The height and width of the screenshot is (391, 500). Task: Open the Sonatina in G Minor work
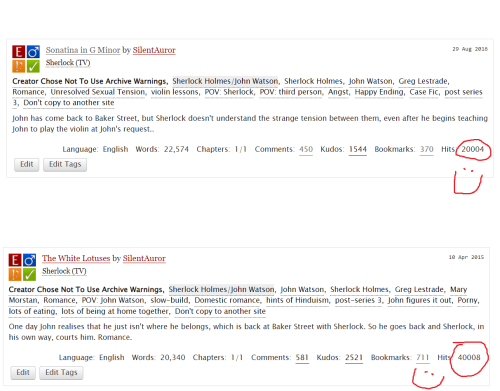point(83,50)
